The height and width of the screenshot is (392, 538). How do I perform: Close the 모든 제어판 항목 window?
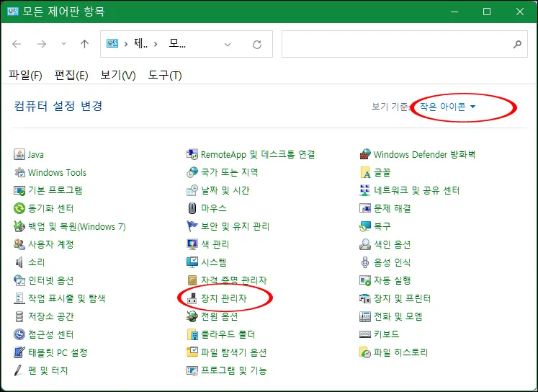pos(520,12)
